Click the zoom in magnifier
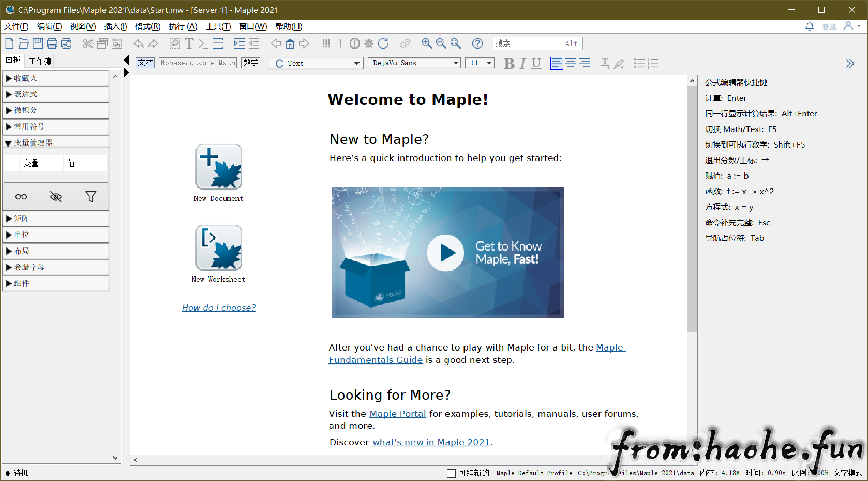Screen dimensions: 868x481 [x=427, y=43]
